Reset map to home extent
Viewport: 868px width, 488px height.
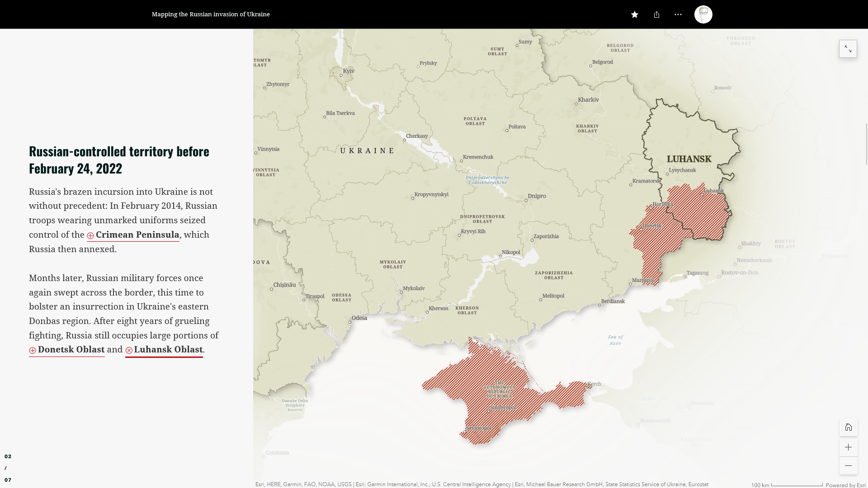pyautogui.click(x=848, y=427)
